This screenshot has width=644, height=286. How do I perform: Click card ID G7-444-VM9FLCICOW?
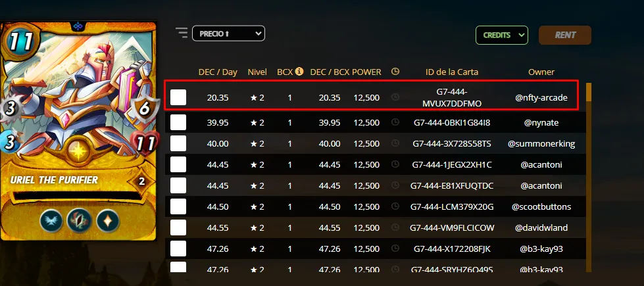(452, 227)
